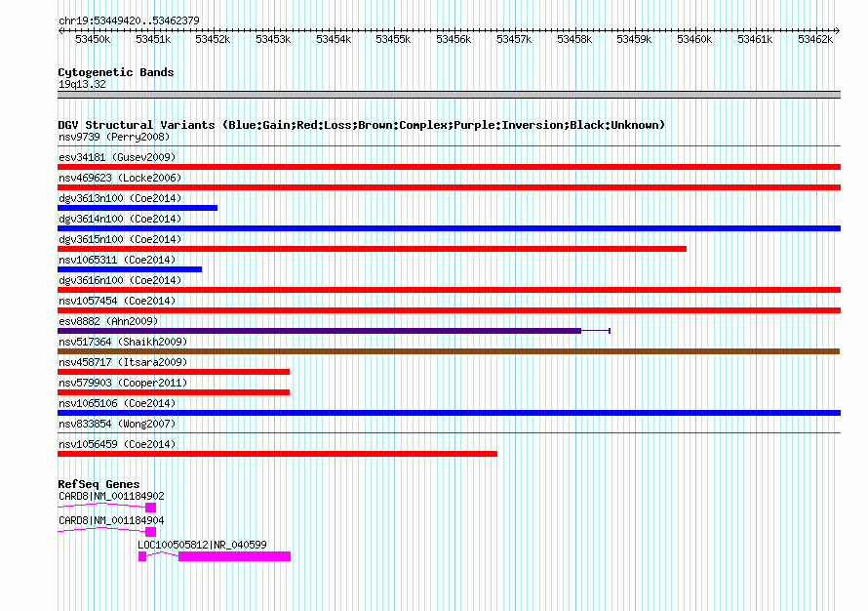Click the chr19:53449420..53462379 coordinate label

click(129, 21)
